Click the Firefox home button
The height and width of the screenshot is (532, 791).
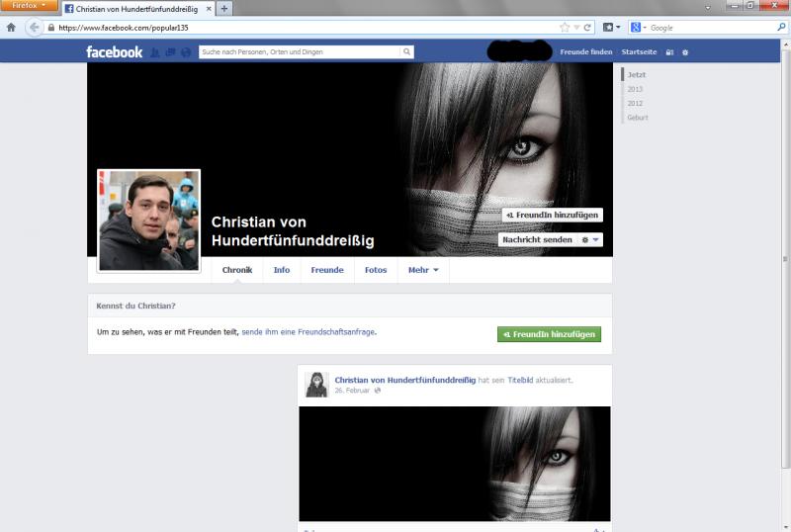click(11, 28)
